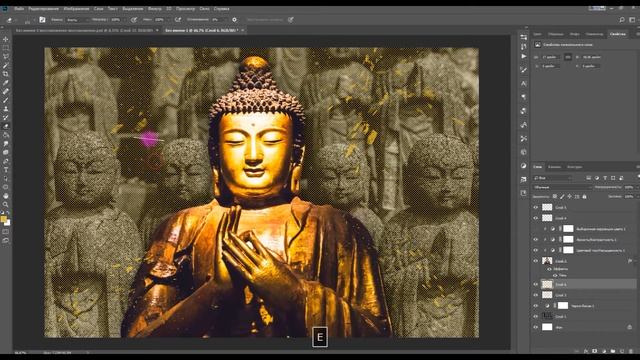
Task: Toggle lock all padlock icon
Action: coord(584,197)
